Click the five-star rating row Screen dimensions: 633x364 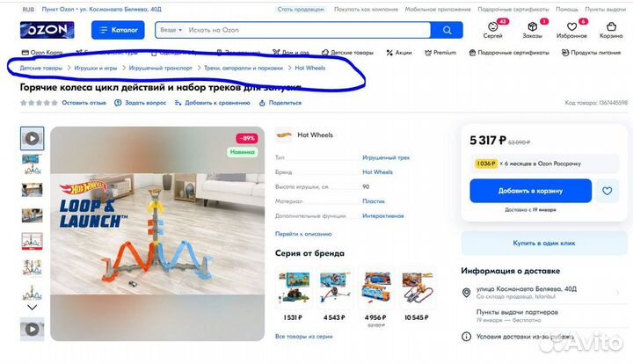(x=39, y=103)
